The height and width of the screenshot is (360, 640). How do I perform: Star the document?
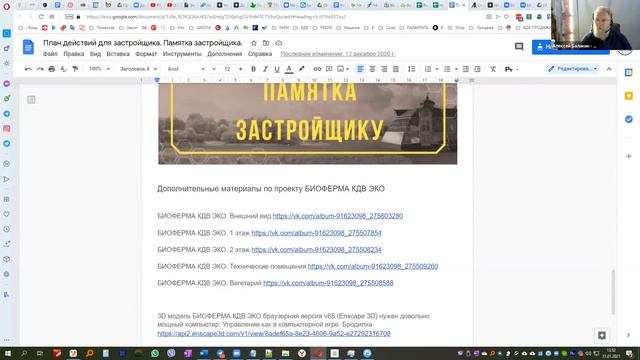[x=253, y=43]
